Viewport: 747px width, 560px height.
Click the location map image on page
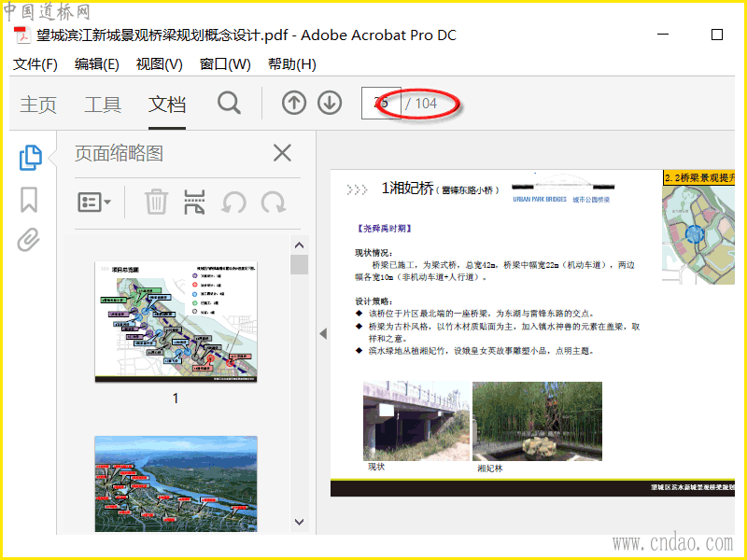pos(698,234)
